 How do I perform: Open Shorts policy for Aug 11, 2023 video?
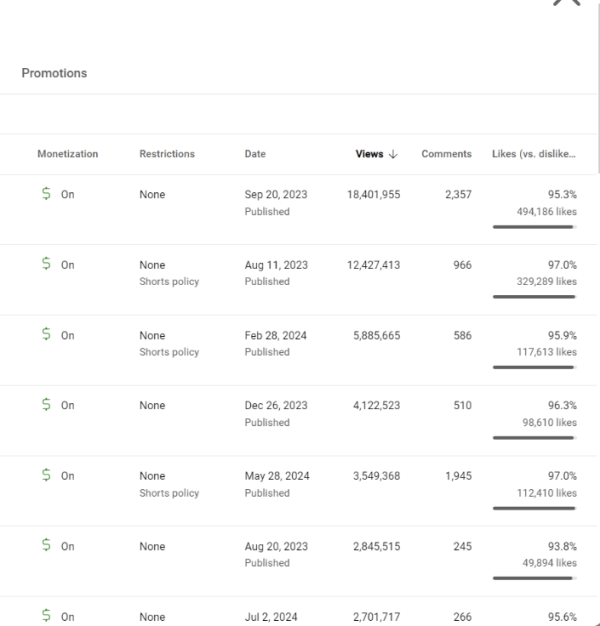click(169, 282)
